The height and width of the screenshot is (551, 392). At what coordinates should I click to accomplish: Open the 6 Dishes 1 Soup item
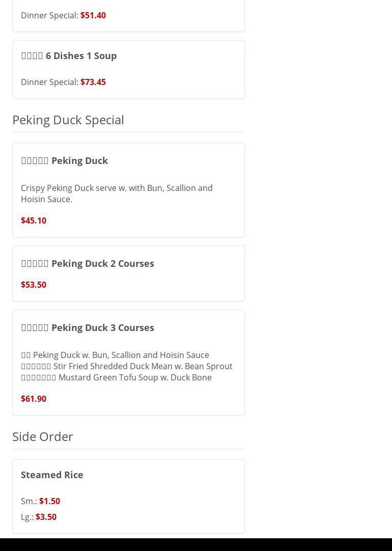(69, 56)
